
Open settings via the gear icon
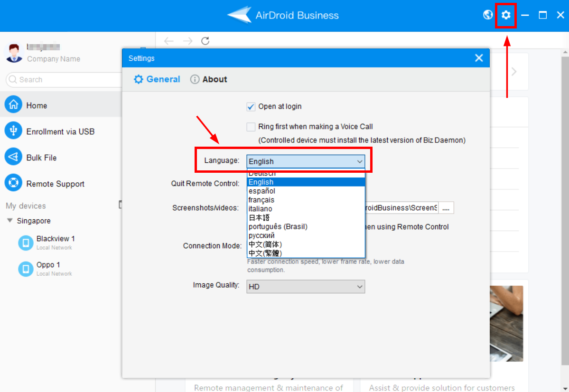[506, 15]
